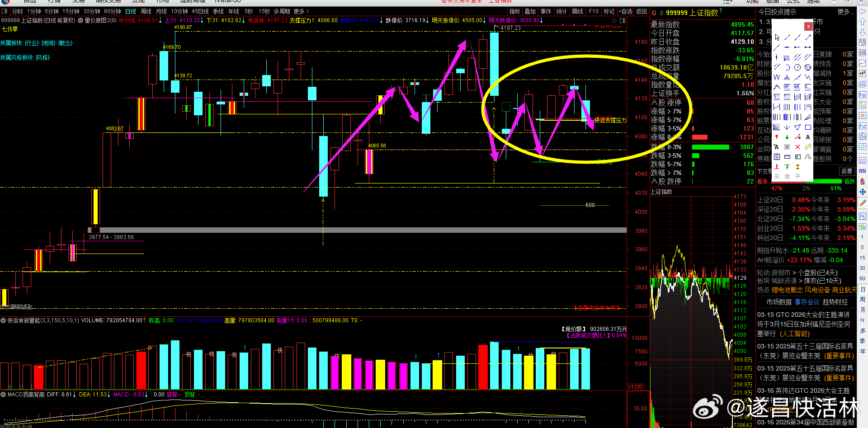This screenshot has width=868, height=428.
Task: Click the 看涨 vote label
Action: [763, 181]
